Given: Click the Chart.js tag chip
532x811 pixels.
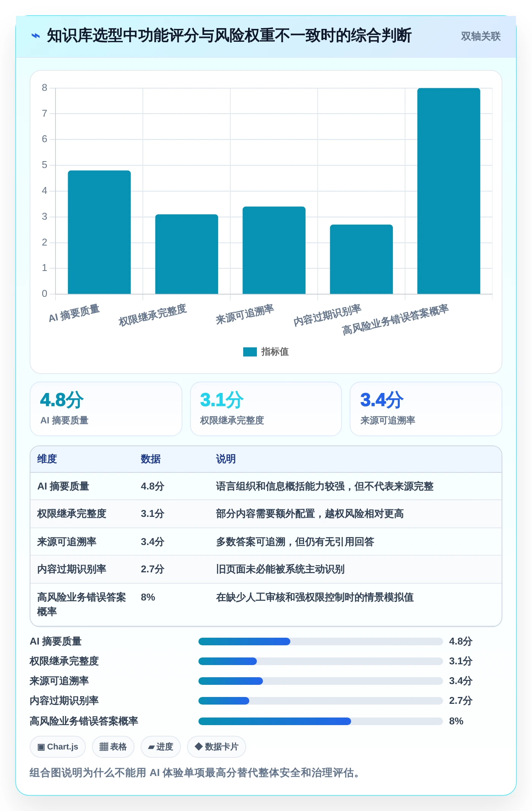Looking at the screenshot, I should (x=58, y=747).
